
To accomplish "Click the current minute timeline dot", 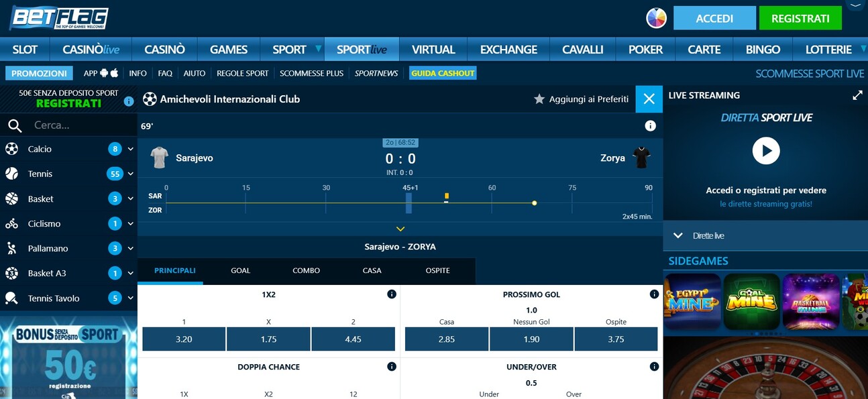I will tap(534, 203).
